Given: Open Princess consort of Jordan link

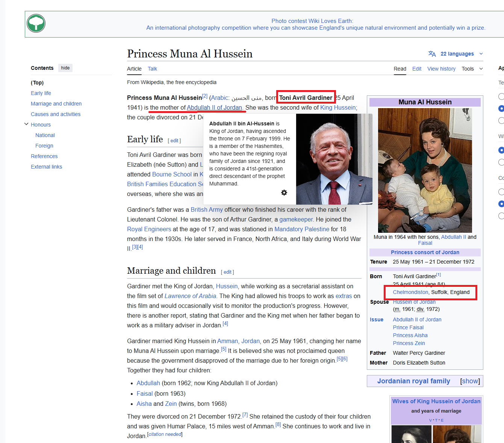Looking at the screenshot, I should [425, 252].
